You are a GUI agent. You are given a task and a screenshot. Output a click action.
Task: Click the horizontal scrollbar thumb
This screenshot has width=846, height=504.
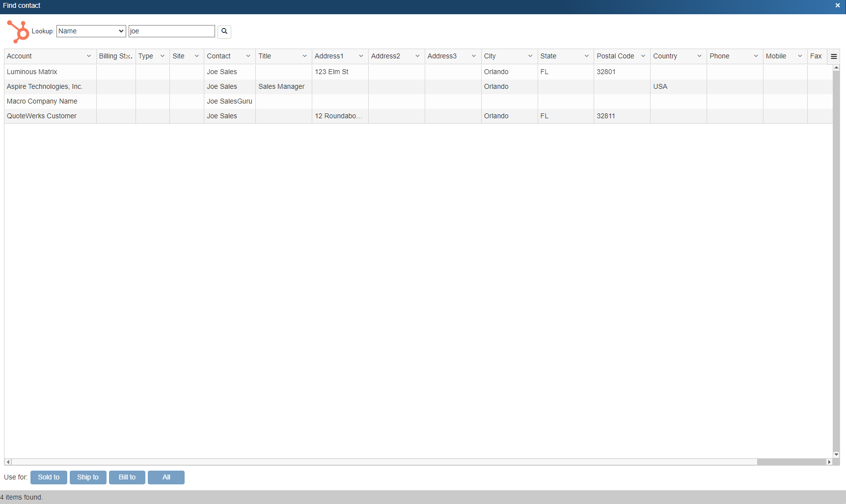pyautogui.click(x=384, y=462)
